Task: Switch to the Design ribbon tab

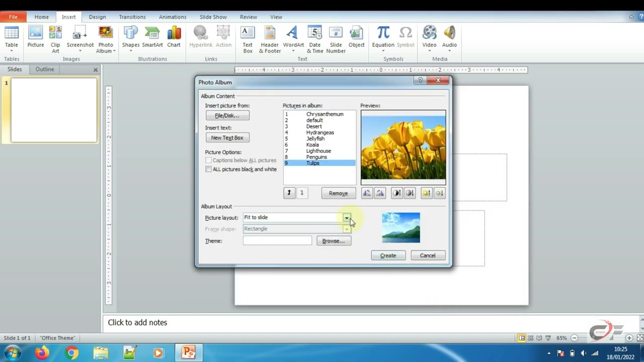Action: click(97, 17)
